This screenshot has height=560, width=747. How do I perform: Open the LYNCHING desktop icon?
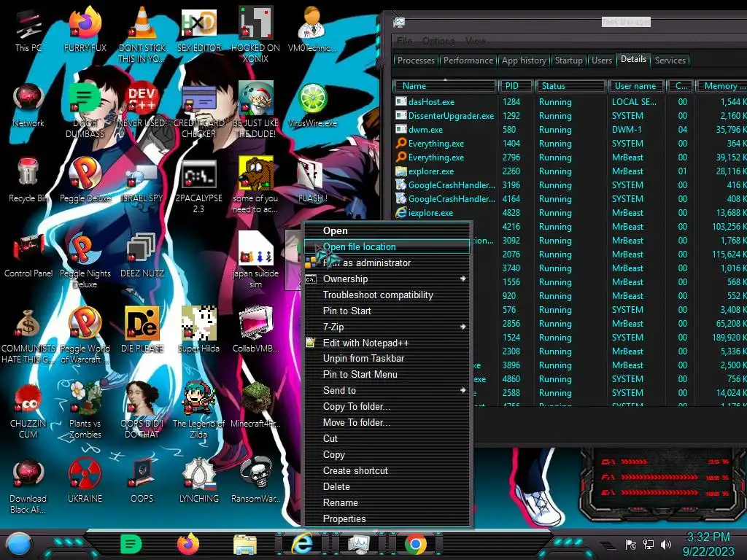point(198,480)
